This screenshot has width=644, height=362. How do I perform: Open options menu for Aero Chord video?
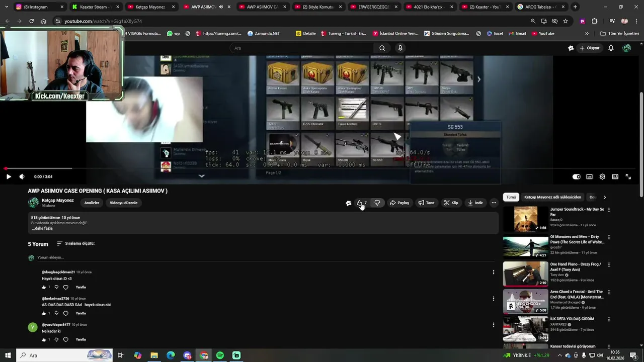coord(609,292)
